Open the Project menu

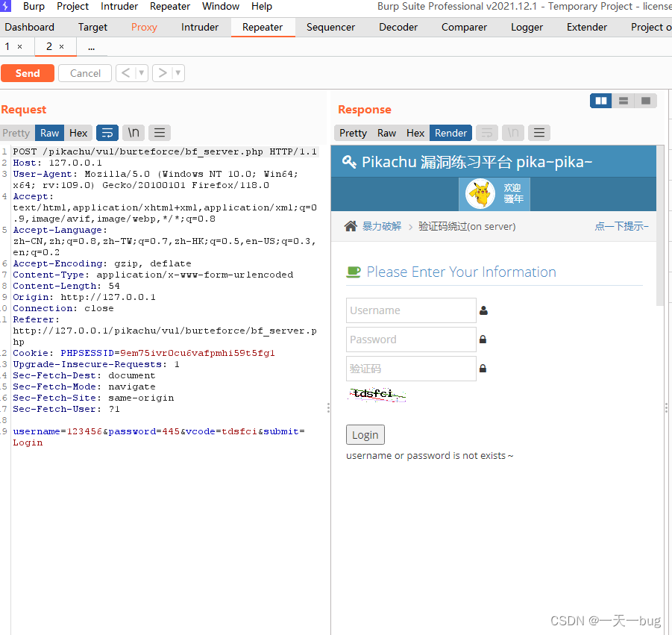coord(72,7)
